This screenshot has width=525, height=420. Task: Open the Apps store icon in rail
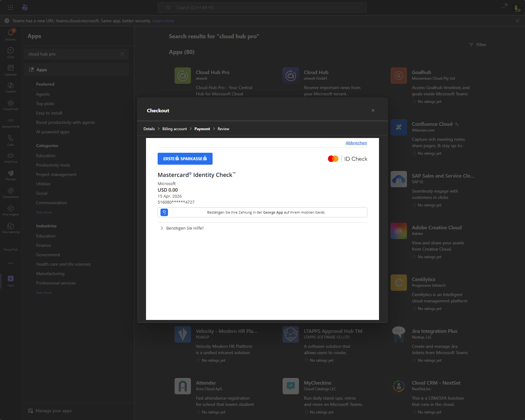11,281
